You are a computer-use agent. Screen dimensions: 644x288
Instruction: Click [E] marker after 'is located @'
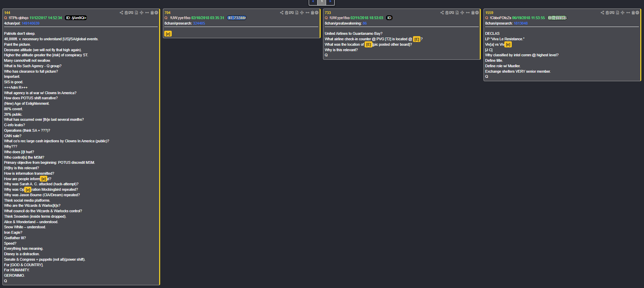pyautogui.click(x=417, y=39)
